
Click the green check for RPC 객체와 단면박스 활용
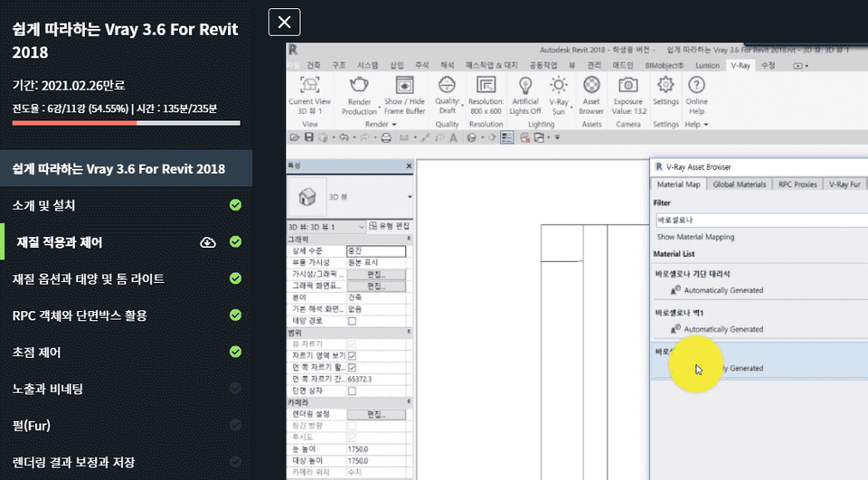pyautogui.click(x=235, y=315)
